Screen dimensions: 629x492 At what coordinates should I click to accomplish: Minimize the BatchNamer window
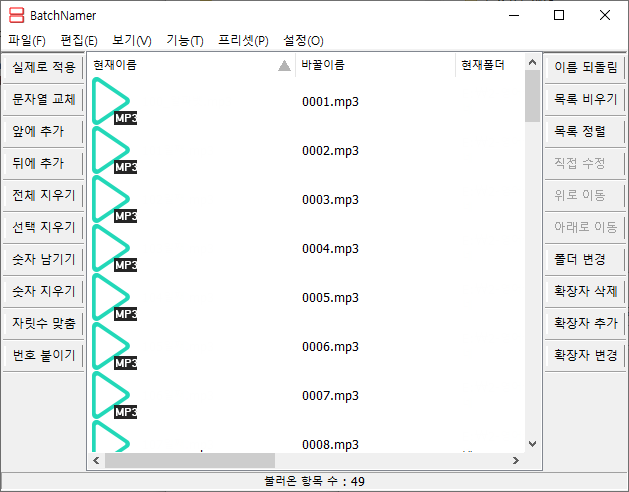coord(514,15)
